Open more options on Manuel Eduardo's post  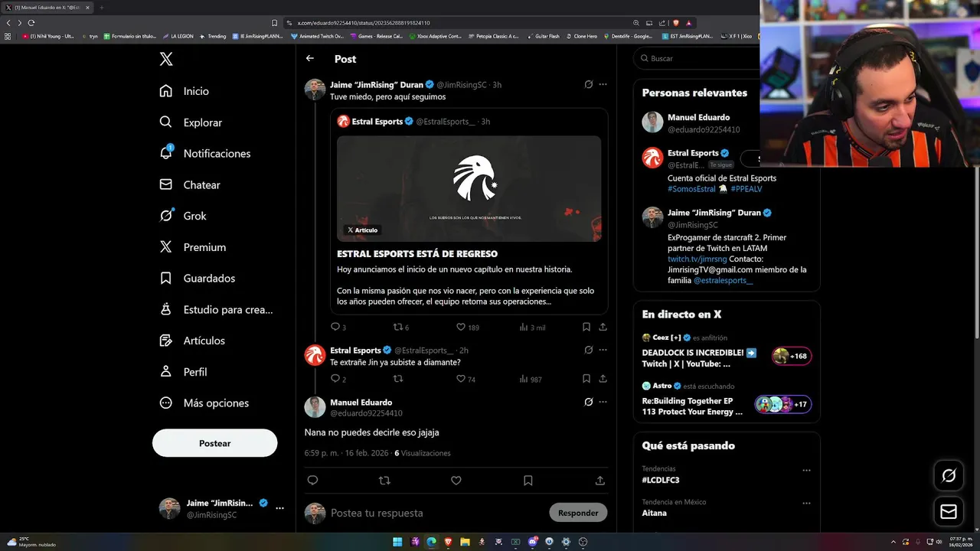click(603, 402)
